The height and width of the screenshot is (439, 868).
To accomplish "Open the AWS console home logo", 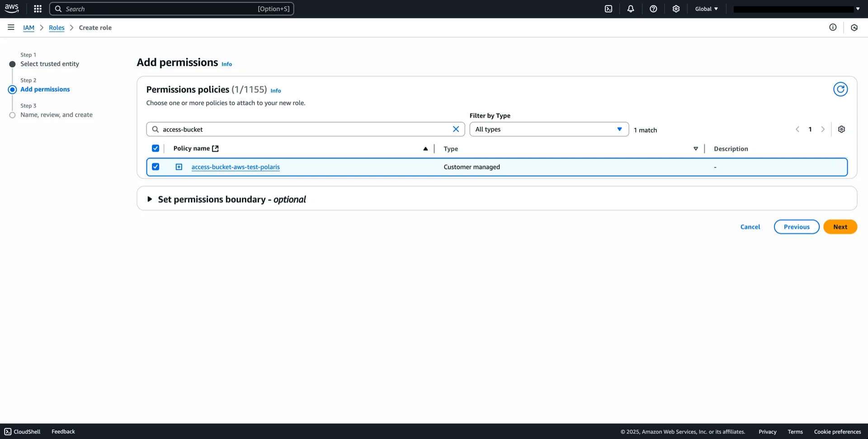I will coord(12,9).
